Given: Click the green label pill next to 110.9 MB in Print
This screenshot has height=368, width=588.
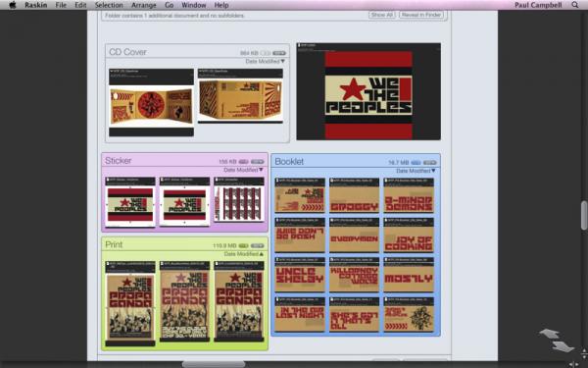Looking at the screenshot, I should [x=243, y=245].
